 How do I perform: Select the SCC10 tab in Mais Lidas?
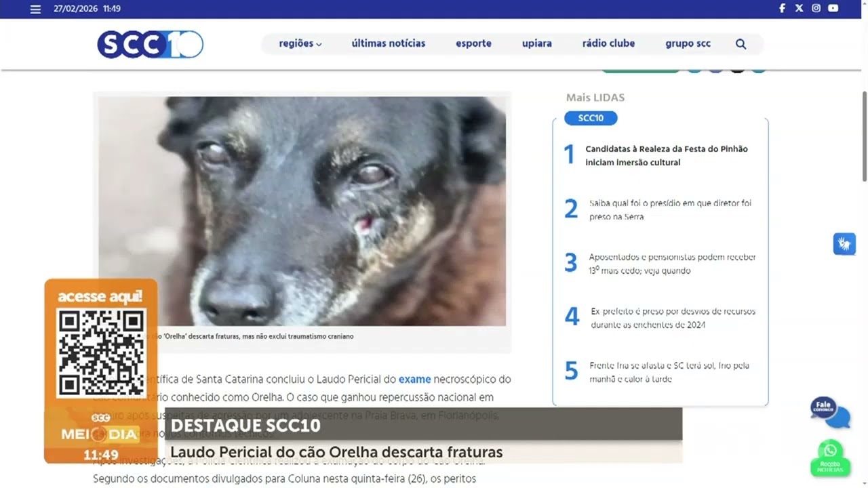tap(591, 118)
